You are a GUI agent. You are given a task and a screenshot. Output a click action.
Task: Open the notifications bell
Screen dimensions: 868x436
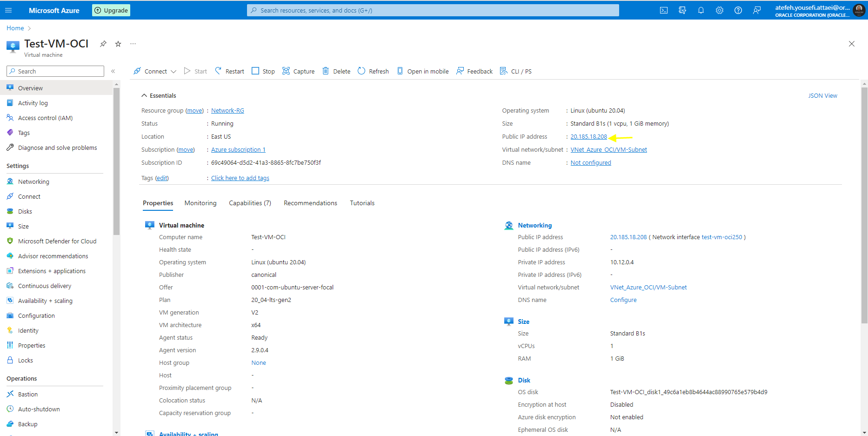[701, 10]
